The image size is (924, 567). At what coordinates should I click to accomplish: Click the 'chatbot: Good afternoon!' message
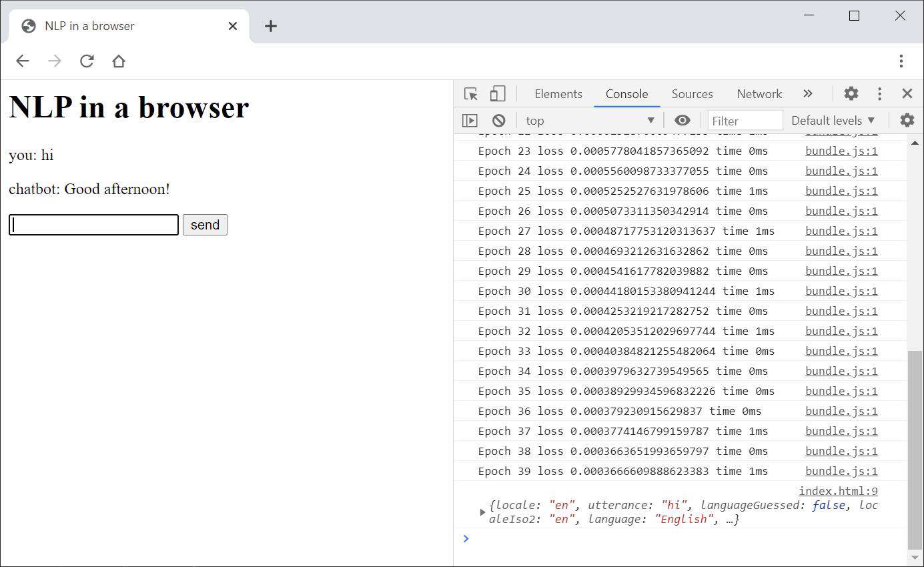[89, 189]
